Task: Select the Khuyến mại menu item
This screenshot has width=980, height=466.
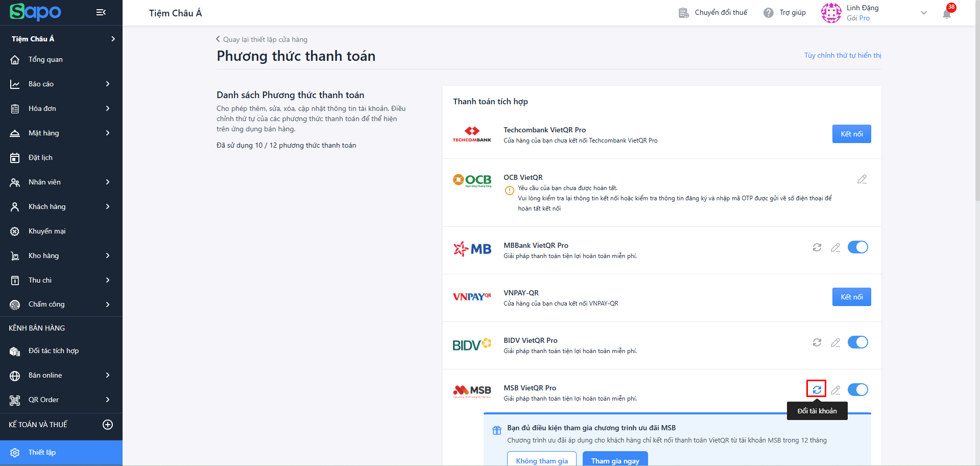Action: (x=47, y=231)
